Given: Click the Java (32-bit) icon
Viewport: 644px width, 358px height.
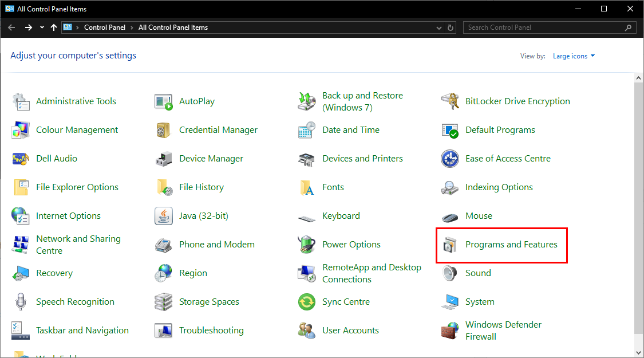Looking at the screenshot, I should click(164, 216).
